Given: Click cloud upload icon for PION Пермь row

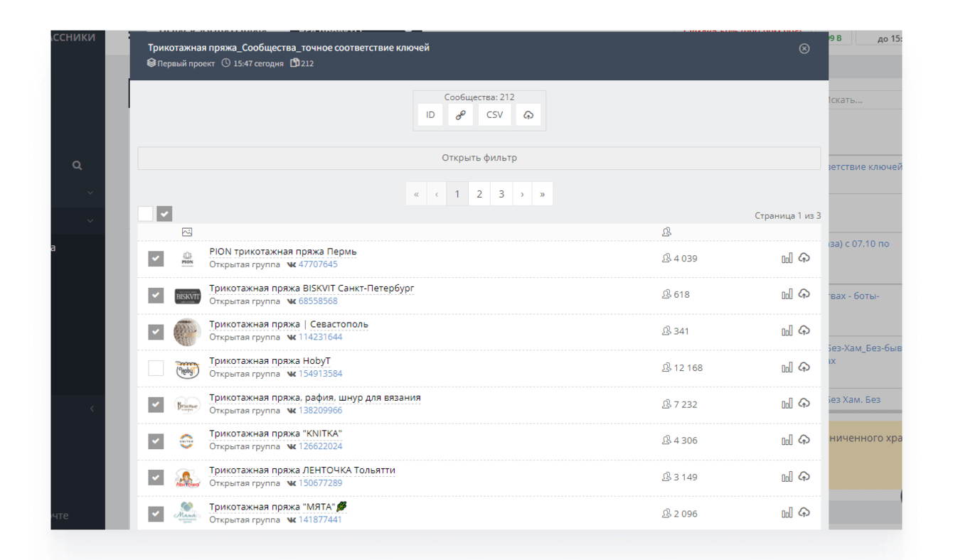Looking at the screenshot, I should pyautogui.click(x=804, y=258).
